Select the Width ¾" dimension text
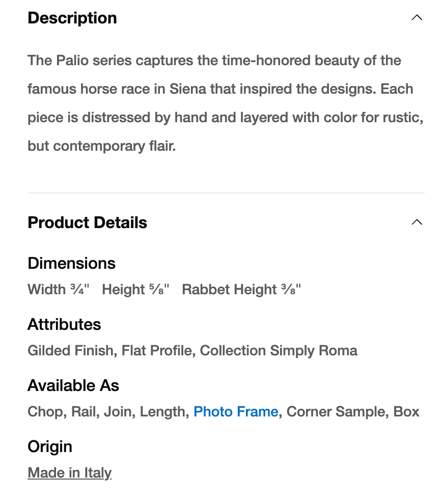Screen dimensions: 444x504 59,290
